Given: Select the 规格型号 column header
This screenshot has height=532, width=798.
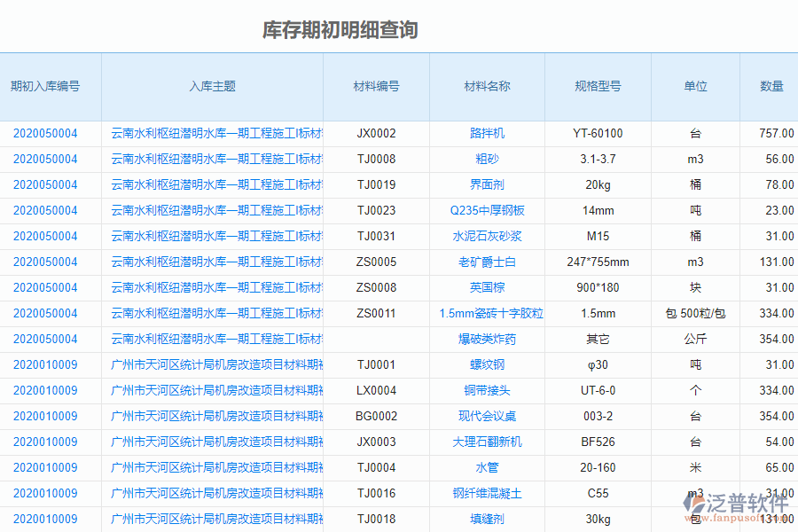Looking at the screenshot, I should pyautogui.click(x=597, y=86).
